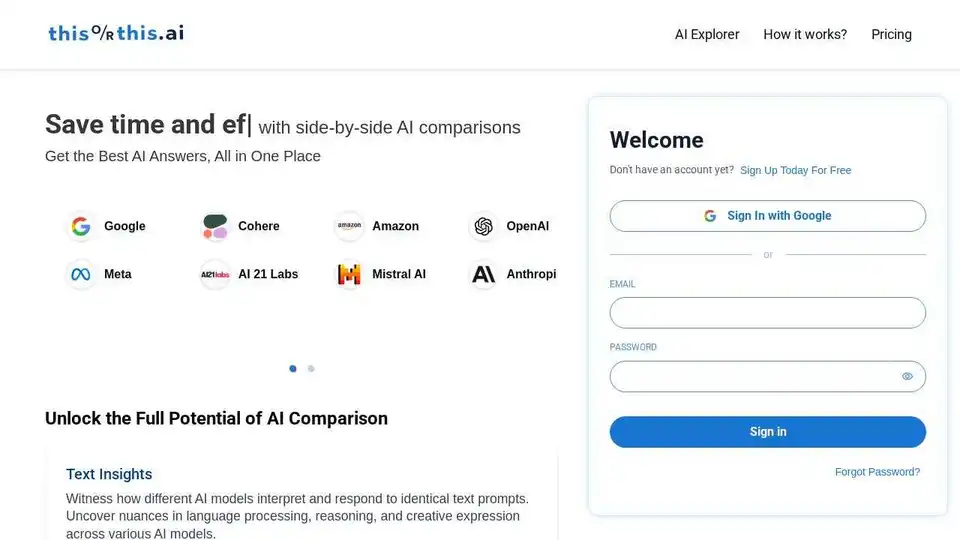This screenshot has height=540, width=960.
Task: Open the AI Explorer menu item
Action: pyautogui.click(x=707, y=34)
